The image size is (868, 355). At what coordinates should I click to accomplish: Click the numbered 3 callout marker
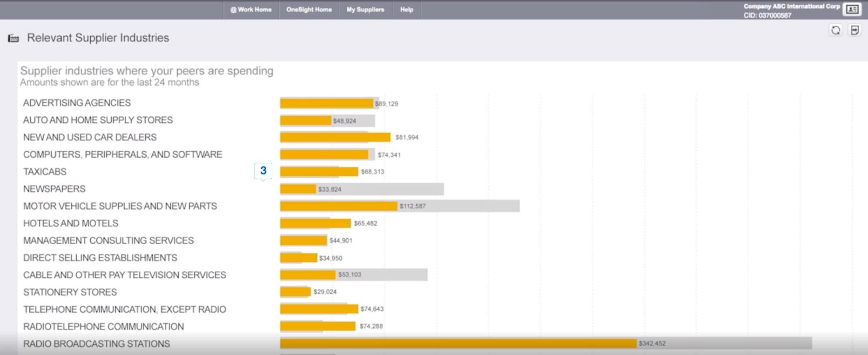pos(263,171)
